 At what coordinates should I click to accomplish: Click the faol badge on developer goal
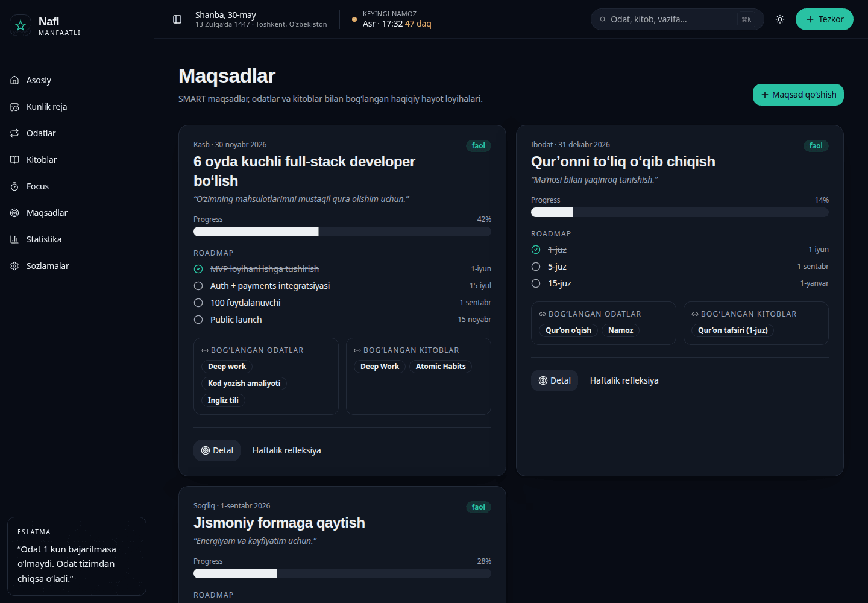[x=479, y=146]
